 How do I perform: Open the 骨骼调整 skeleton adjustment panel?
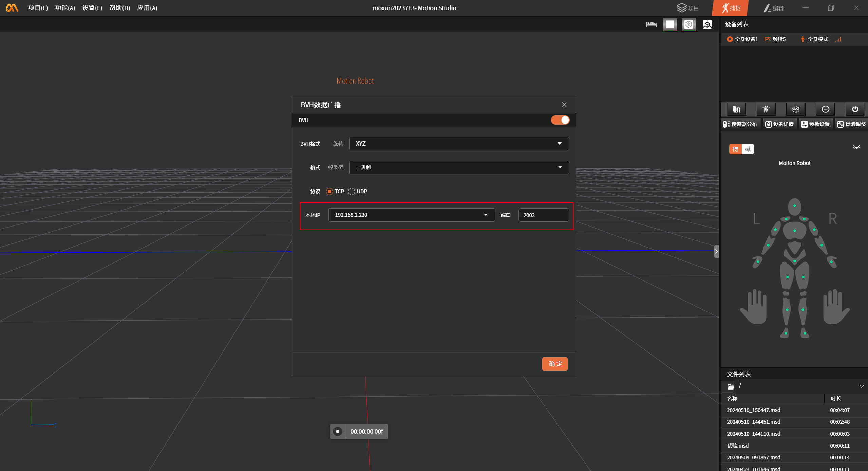point(851,124)
